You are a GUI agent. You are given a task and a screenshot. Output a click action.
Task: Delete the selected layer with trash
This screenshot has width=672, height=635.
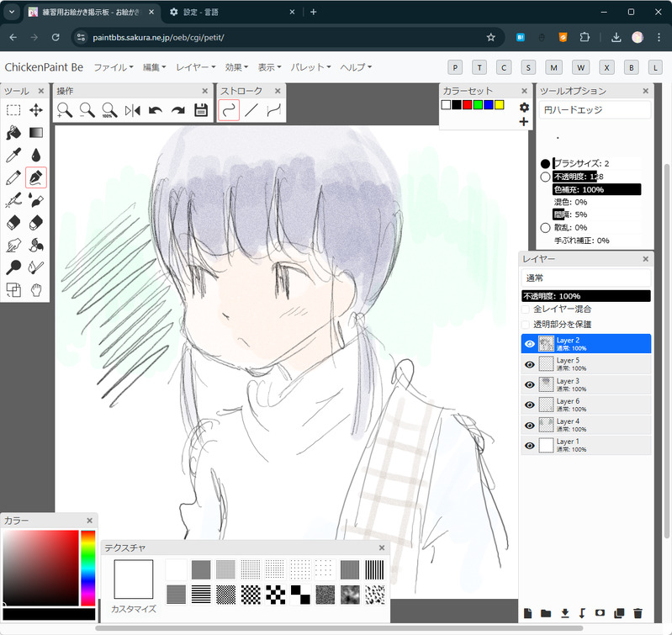(638, 613)
